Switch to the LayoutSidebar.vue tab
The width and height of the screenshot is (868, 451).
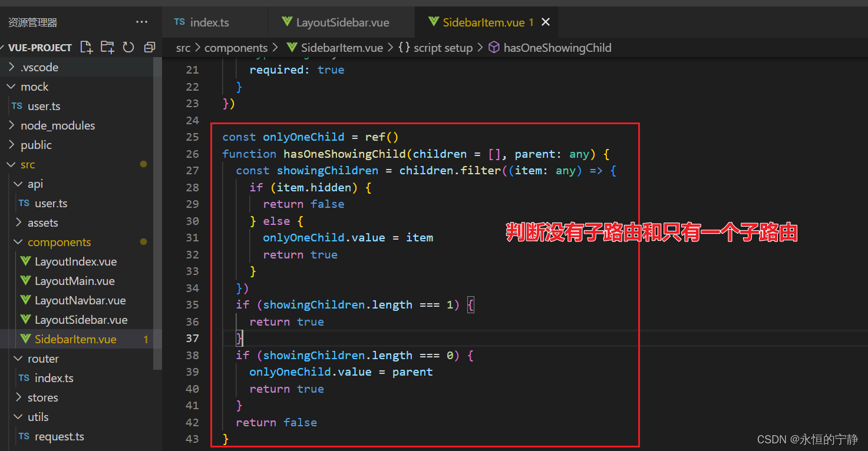341,22
